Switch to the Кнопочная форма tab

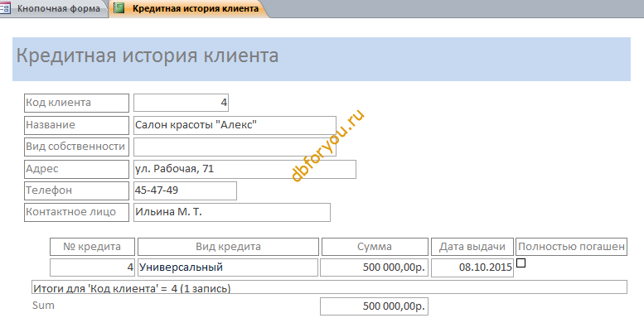pyautogui.click(x=54, y=8)
